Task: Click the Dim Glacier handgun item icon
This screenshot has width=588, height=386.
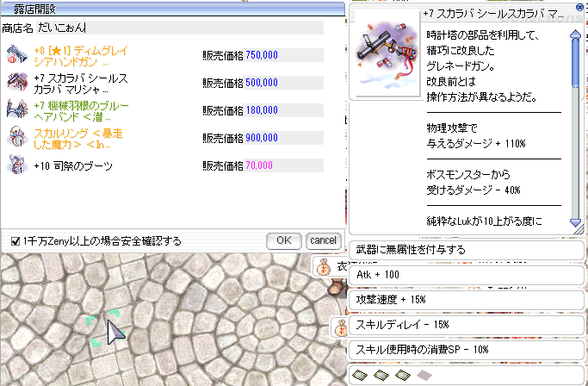Action: [16, 54]
